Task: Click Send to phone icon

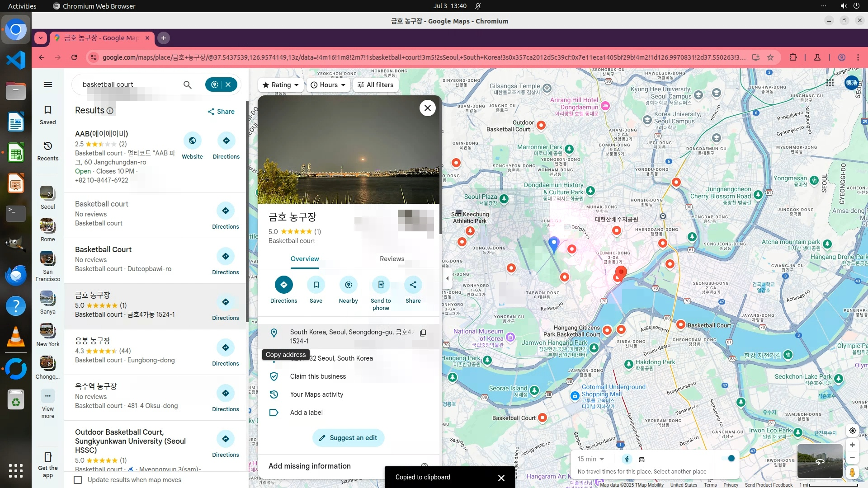Action: tap(381, 285)
